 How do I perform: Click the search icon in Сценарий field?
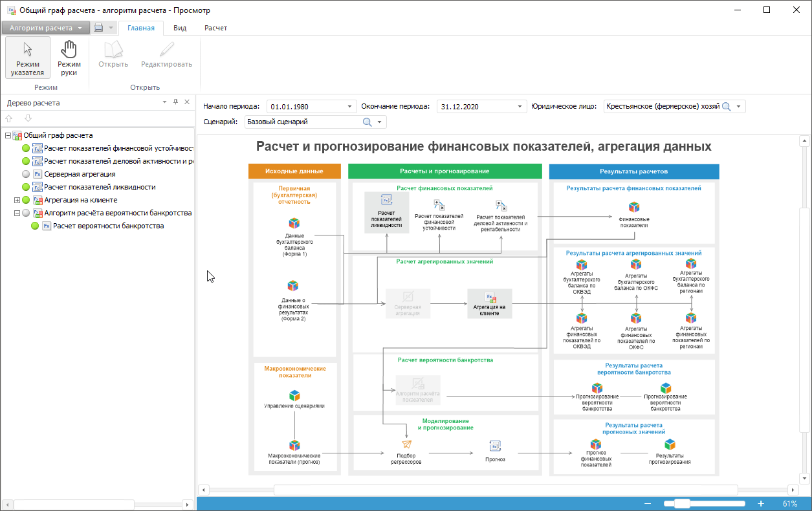(367, 122)
